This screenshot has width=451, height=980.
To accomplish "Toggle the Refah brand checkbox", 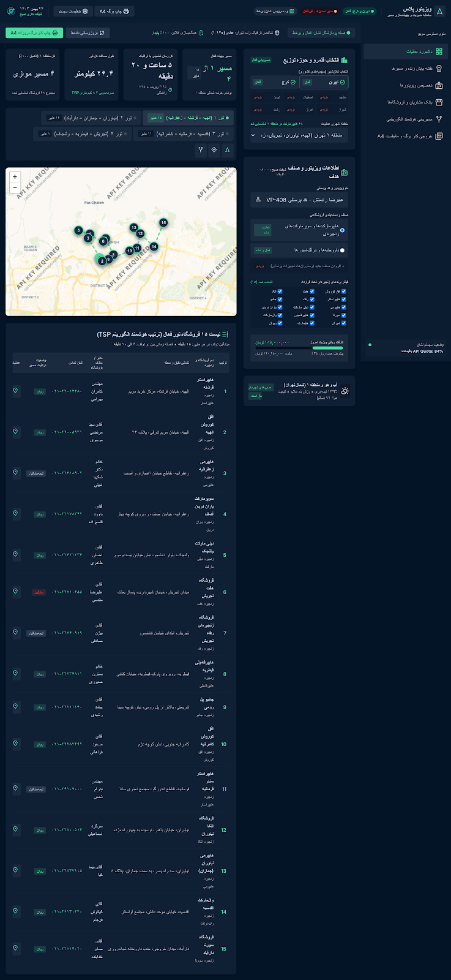I will point(313,299).
